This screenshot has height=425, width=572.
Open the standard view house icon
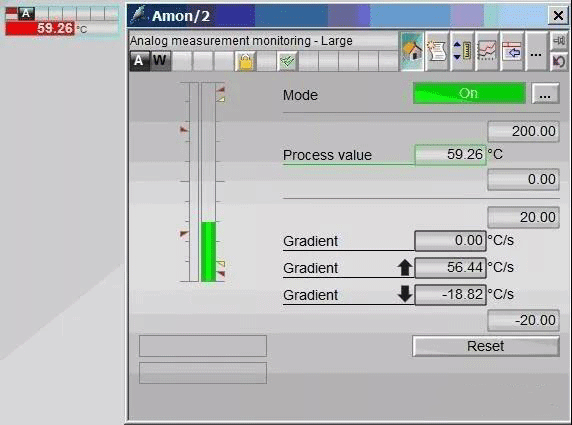pos(412,51)
